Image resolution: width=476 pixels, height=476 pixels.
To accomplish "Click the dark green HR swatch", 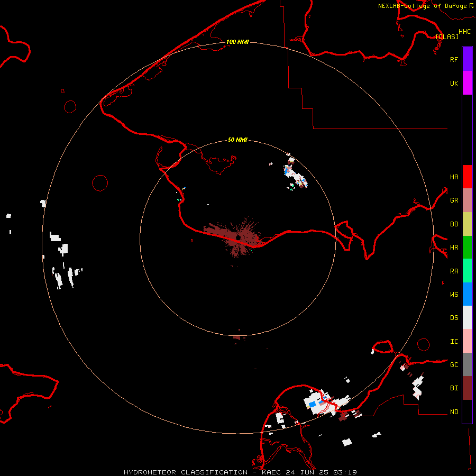I will pyautogui.click(x=467, y=248).
